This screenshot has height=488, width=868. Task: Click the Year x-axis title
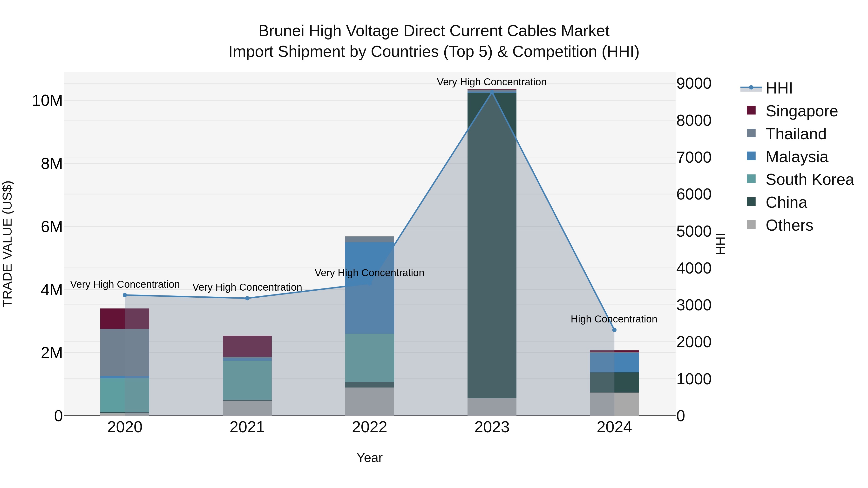pyautogui.click(x=370, y=458)
